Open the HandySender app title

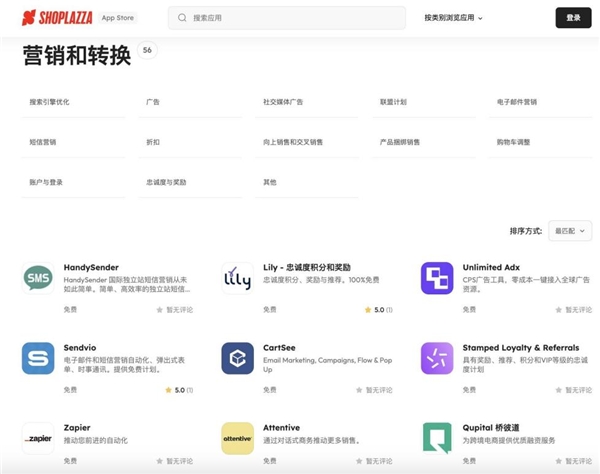(91, 267)
